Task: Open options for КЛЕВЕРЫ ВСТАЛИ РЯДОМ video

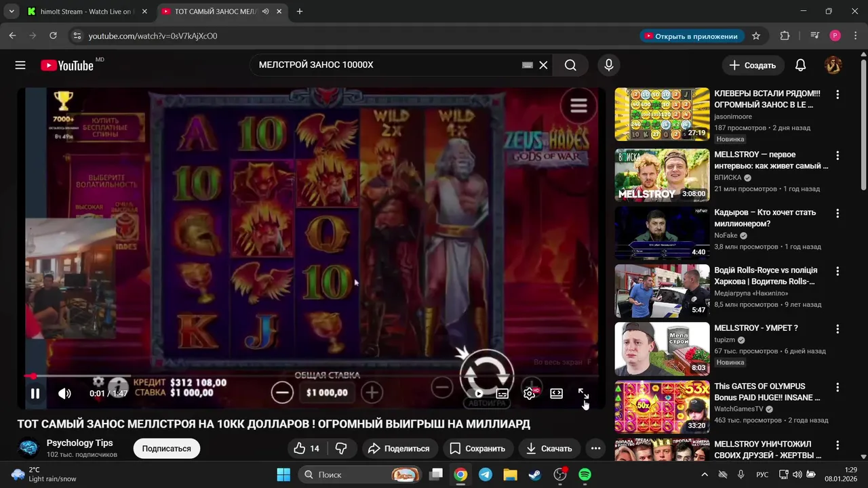Action: click(837, 95)
